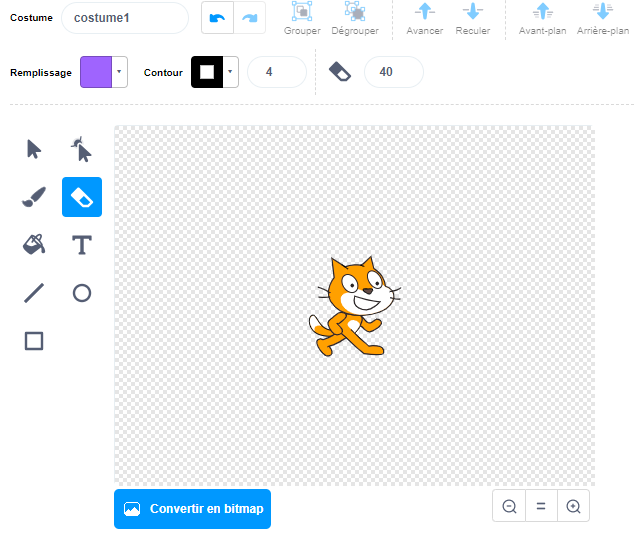Click the Reculer arrow
The height and width of the screenshot is (539, 635).
[473, 11]
